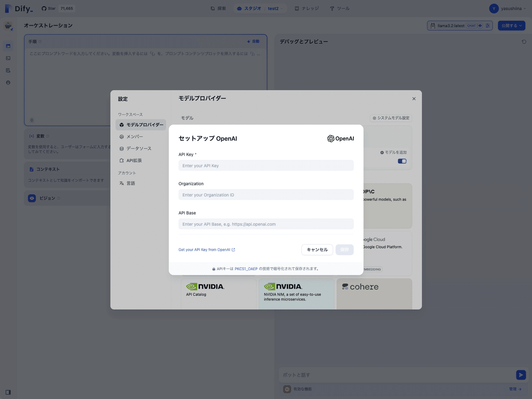This screenshot has width=532, height=399.
Task: Click the 保存 button in OpenAI setup
Action: click(x=344, y=250)
